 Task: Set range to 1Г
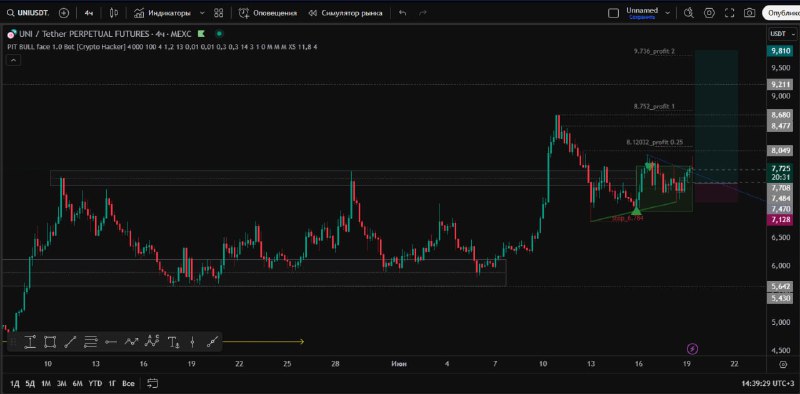111,383
